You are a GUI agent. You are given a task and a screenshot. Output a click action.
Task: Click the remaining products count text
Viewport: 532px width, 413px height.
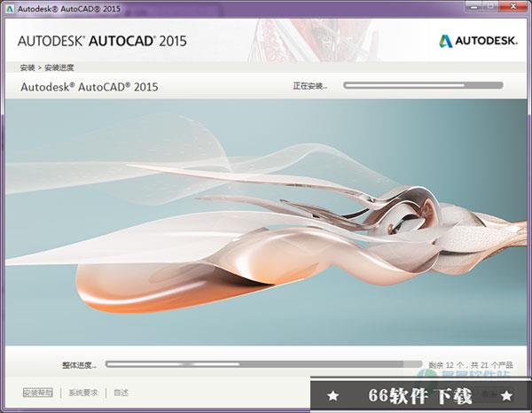pos(470,365)
